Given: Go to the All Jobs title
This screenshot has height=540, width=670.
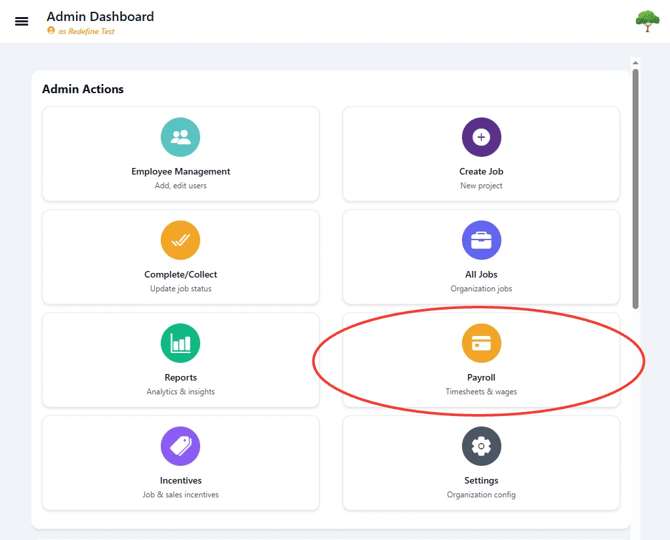Looking at the screenshot, I should click(x=481, y=274).
